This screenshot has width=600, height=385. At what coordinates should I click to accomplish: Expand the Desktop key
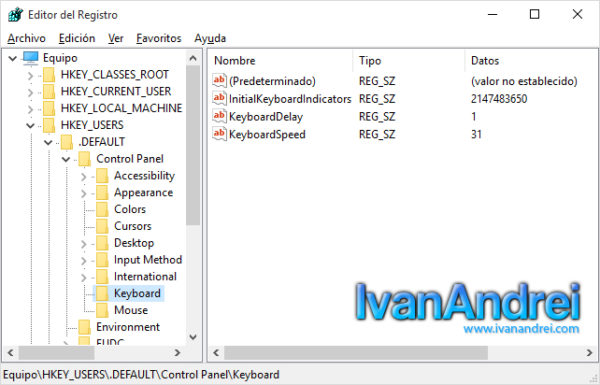[84, 244]
